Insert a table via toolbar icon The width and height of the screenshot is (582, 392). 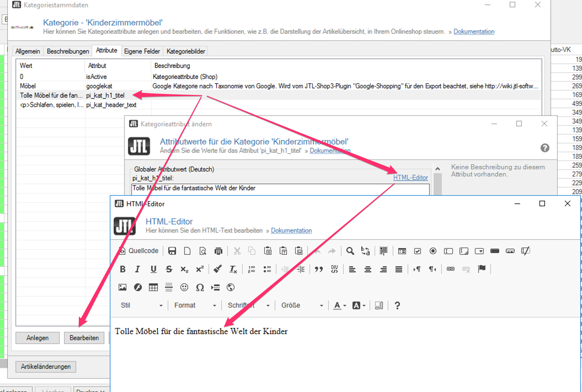point(153,288)
